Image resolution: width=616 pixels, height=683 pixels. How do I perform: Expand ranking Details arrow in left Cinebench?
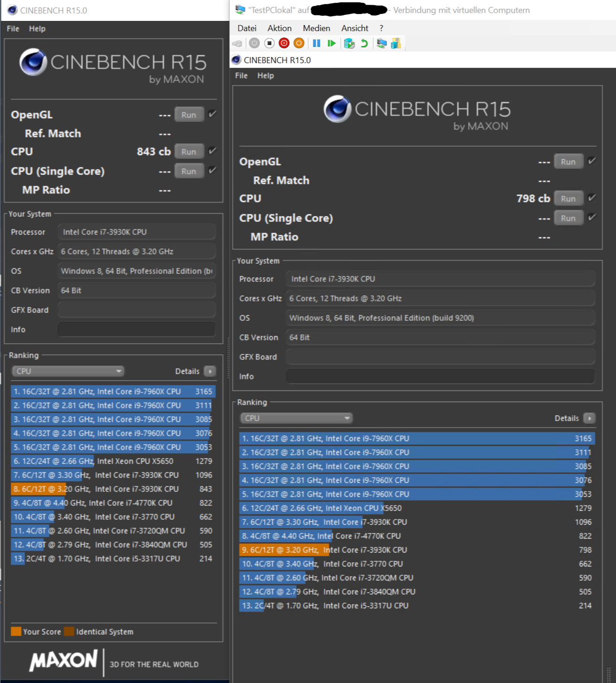pyautogui.click(x=210, y=371)
